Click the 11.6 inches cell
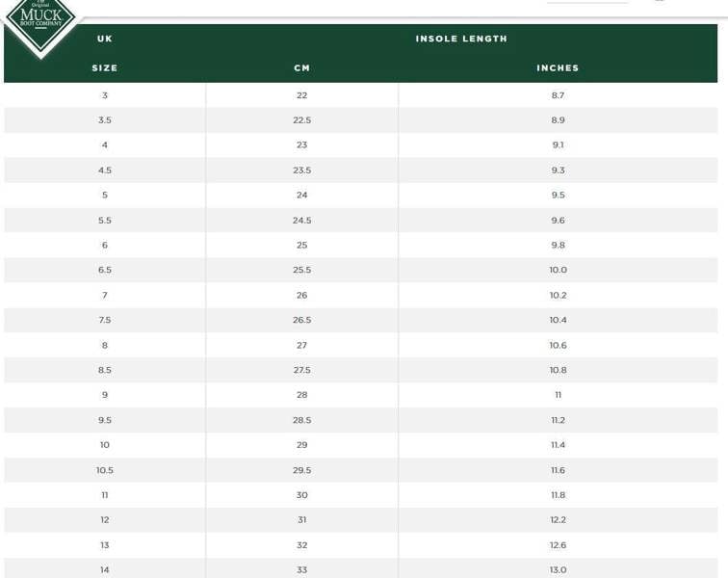This screenshot has height=578, width=728. (x=558, y=470)
